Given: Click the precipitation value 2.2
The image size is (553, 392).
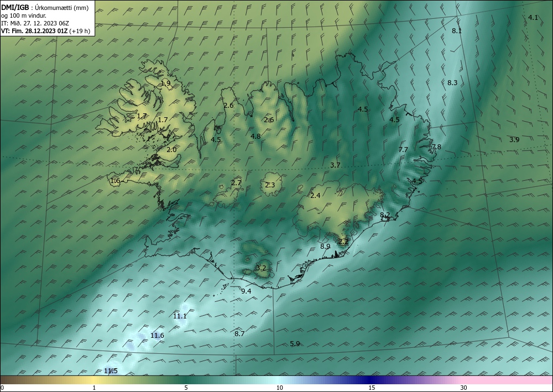Looking at the screenshot, I should [343, 242].
